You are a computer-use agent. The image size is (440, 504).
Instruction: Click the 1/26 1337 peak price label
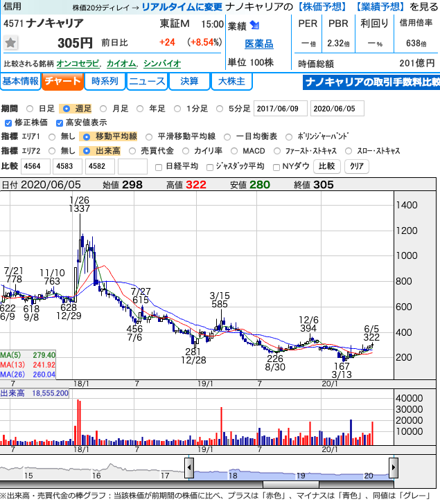pos(80,204)
